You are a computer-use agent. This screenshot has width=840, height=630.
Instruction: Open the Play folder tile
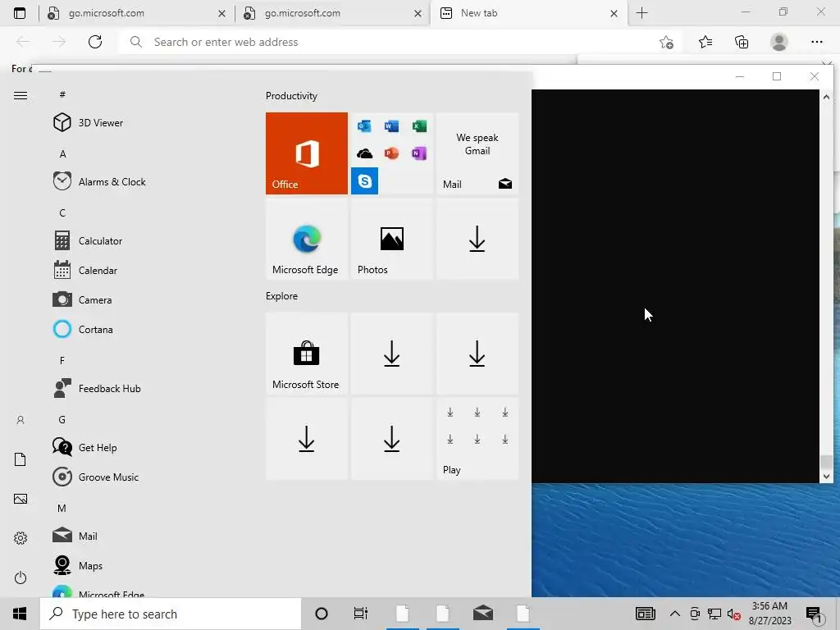tap(477, 439)
